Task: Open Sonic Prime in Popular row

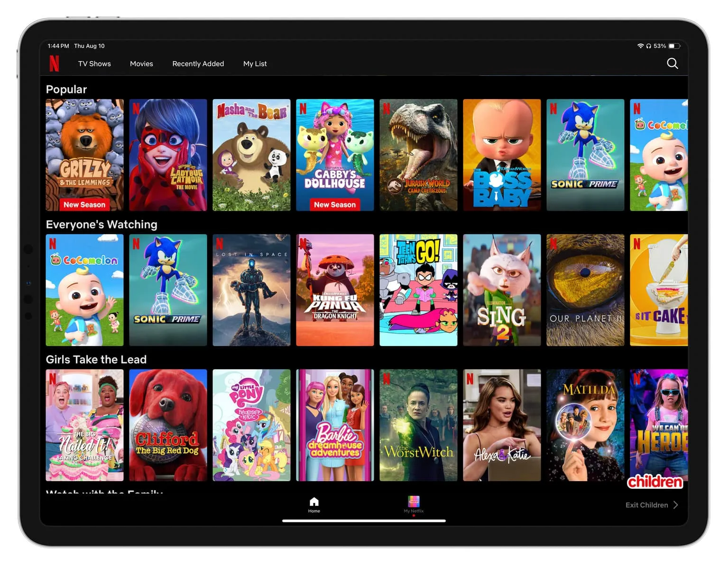Action: click(585, 155)
